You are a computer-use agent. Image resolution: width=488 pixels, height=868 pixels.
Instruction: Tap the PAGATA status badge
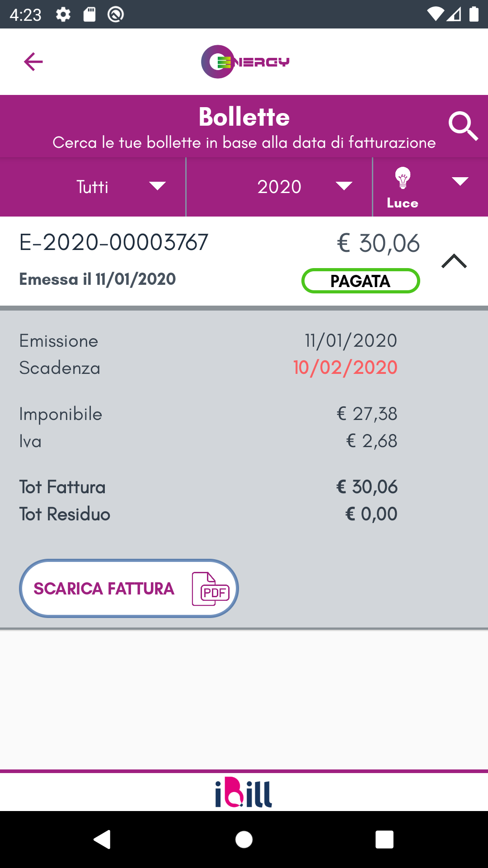tap(361, 281)
